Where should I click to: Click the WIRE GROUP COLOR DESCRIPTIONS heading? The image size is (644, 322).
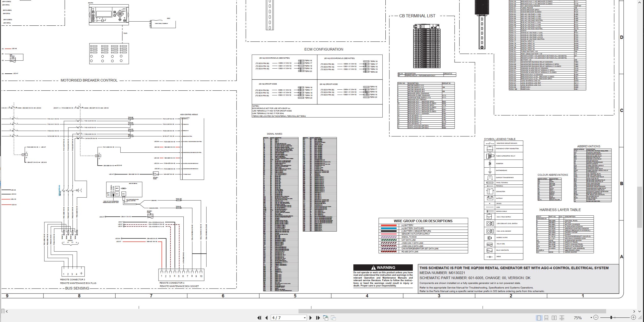(423, 221)
